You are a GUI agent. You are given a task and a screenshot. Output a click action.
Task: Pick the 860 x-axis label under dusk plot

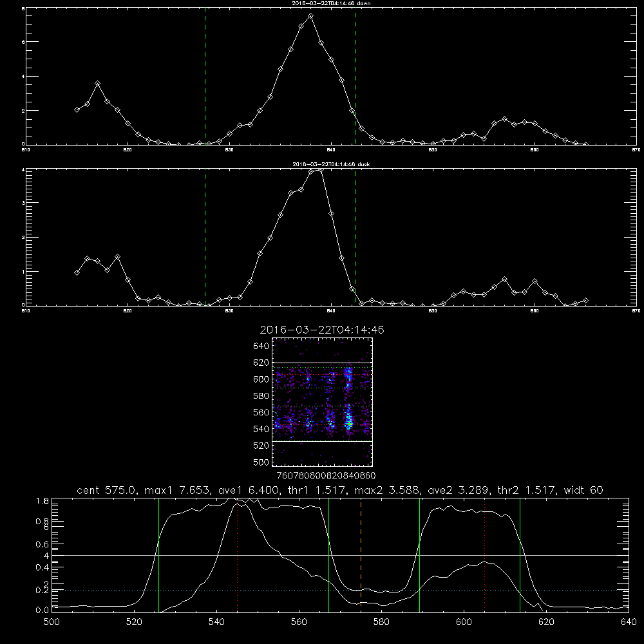coord(535,311)
